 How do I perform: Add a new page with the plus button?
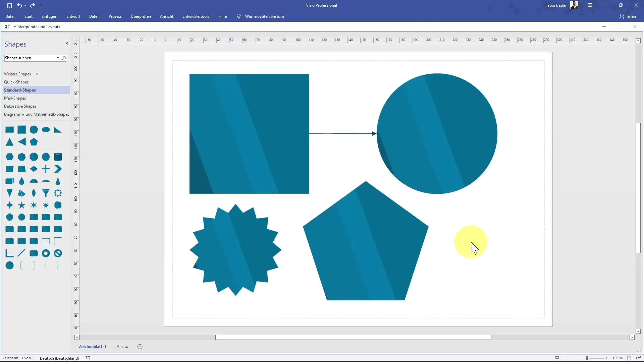(x=140, y=347)
